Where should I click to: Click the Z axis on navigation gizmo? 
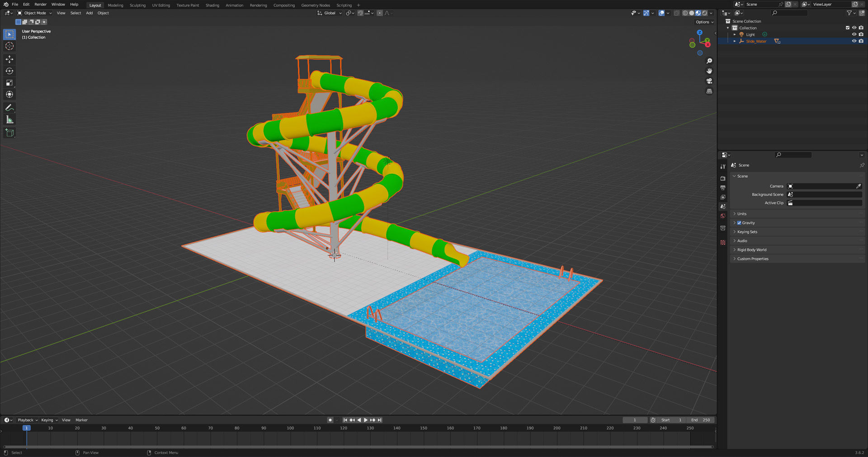pos(699,33)
